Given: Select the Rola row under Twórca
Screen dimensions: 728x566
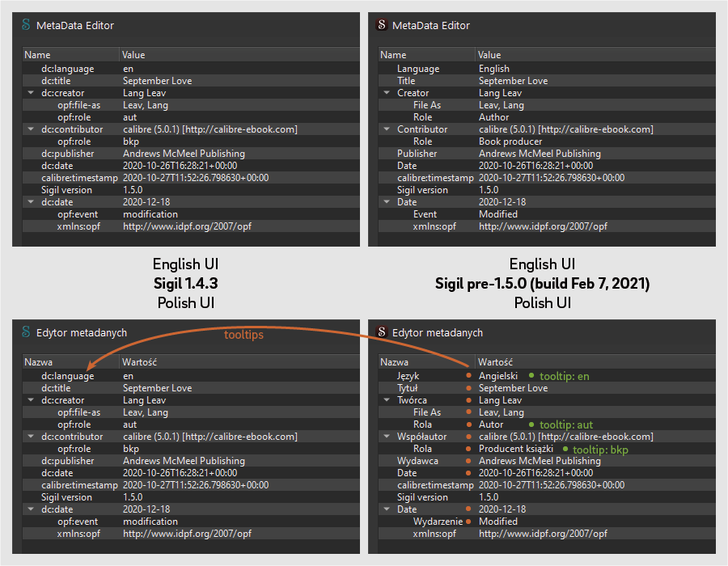Looking at the screenshot, I should [x=547, y=424].
